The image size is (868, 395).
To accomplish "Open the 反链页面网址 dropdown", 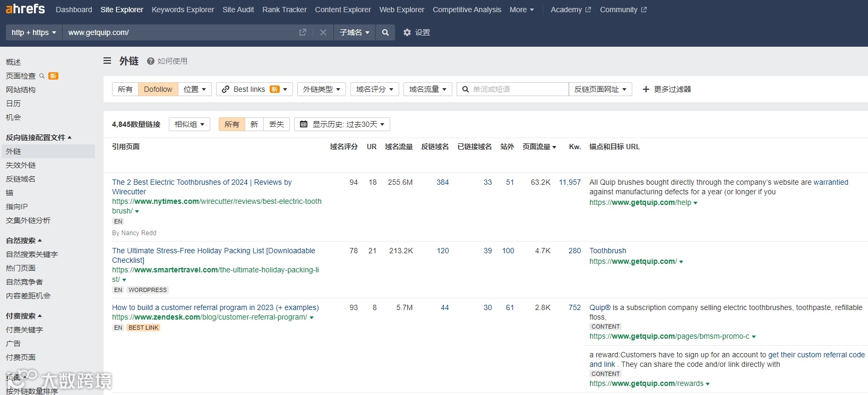I will click(x=600, y=89).
